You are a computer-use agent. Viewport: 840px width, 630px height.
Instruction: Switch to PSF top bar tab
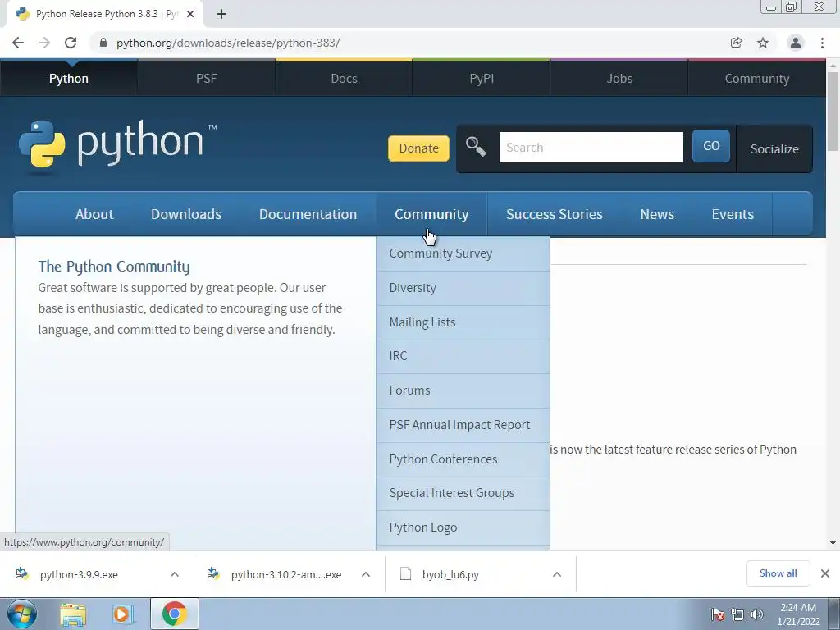point(206,78)
